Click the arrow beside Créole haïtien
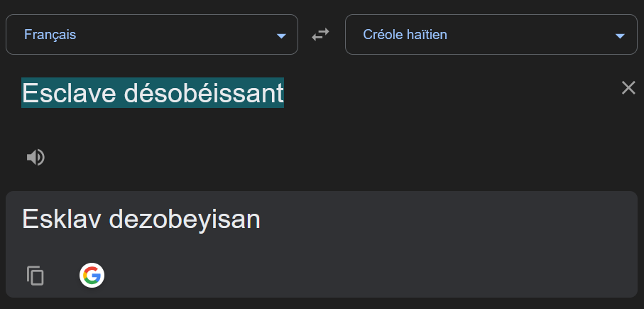 point(621,36)
